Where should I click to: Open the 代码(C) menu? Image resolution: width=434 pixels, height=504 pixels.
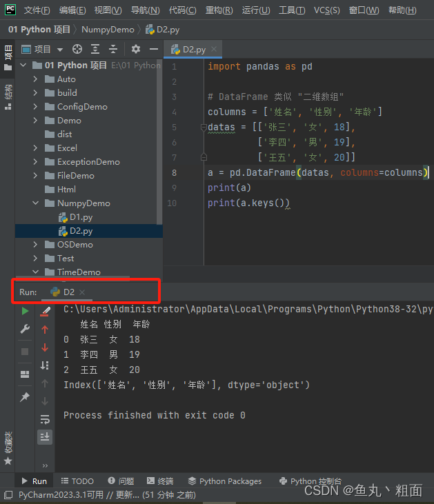coord(182,10)
